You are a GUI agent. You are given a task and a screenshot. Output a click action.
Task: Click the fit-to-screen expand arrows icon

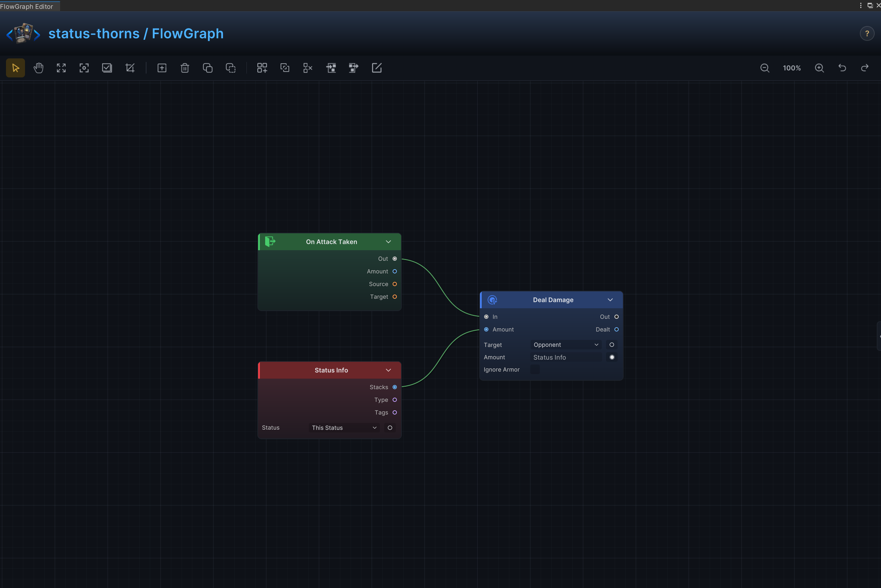(x=61, y=68)
